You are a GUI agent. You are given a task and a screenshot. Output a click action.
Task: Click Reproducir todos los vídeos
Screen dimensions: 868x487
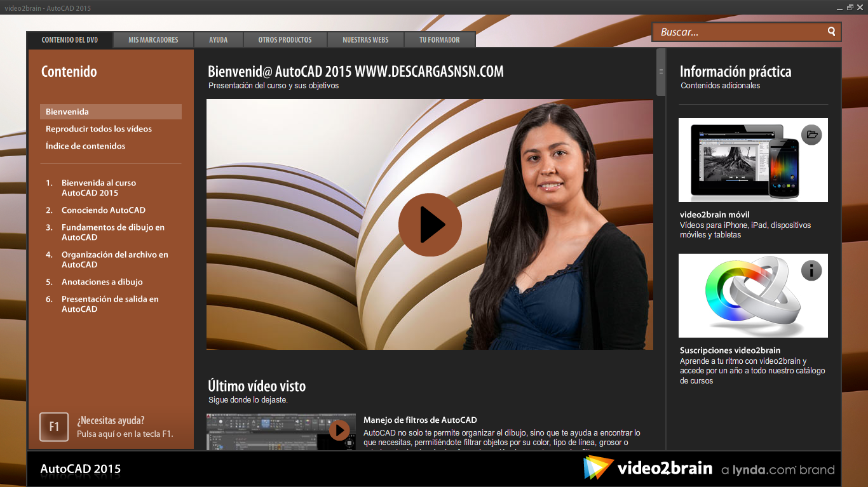[99, 129]
